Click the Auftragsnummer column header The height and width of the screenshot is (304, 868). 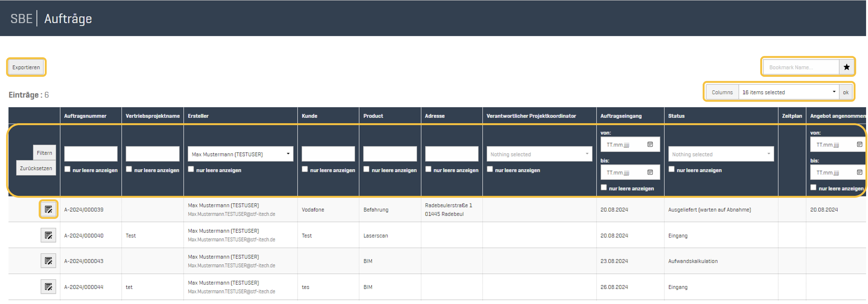point(85,116)
